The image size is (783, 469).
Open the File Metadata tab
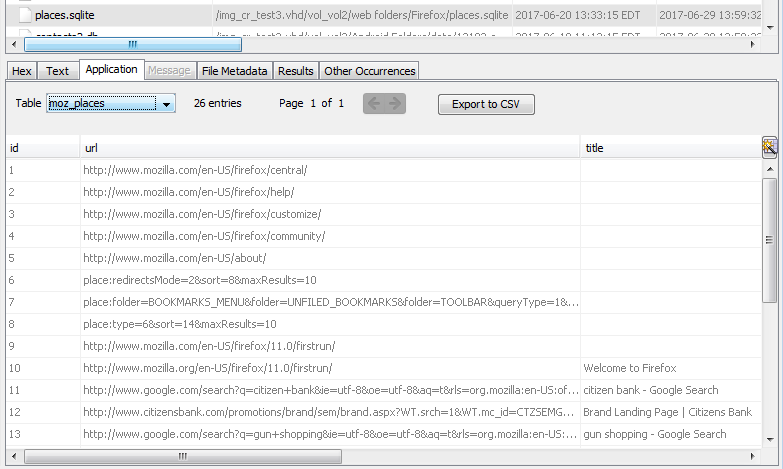[234, 71]
